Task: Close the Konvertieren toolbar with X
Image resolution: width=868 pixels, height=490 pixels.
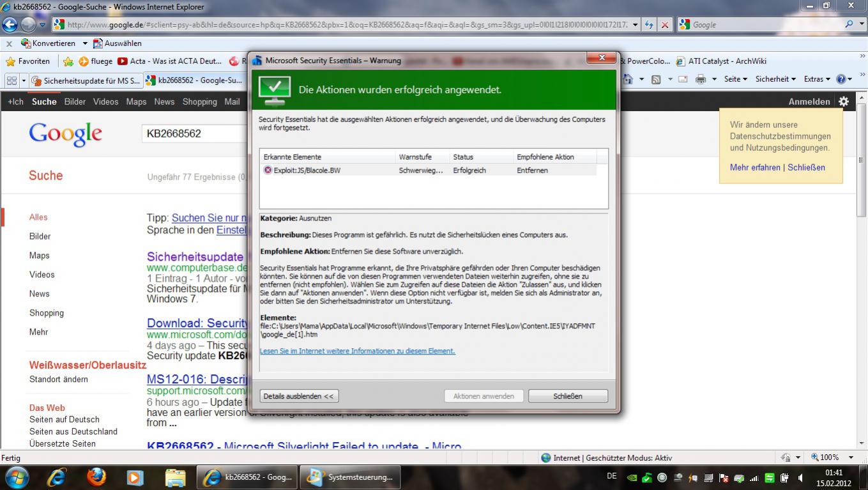Action: click(x=9, y=43)
